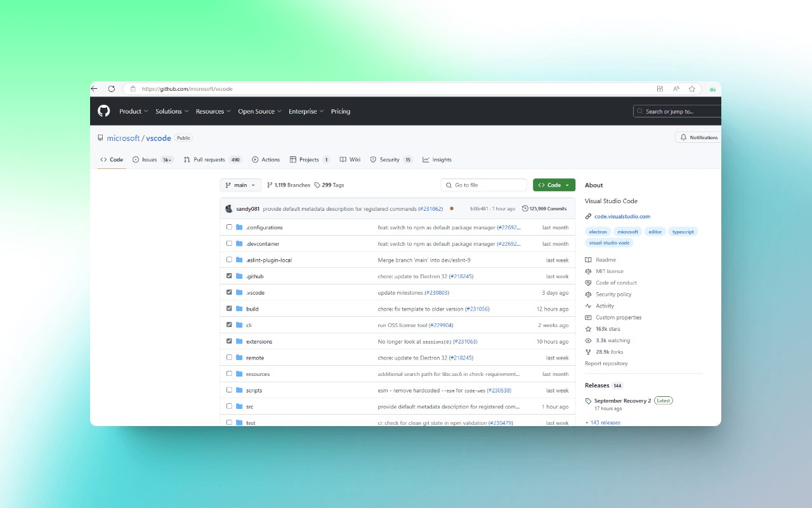
Task: Go back using the browser back arrow
Action: coord(95,89)
